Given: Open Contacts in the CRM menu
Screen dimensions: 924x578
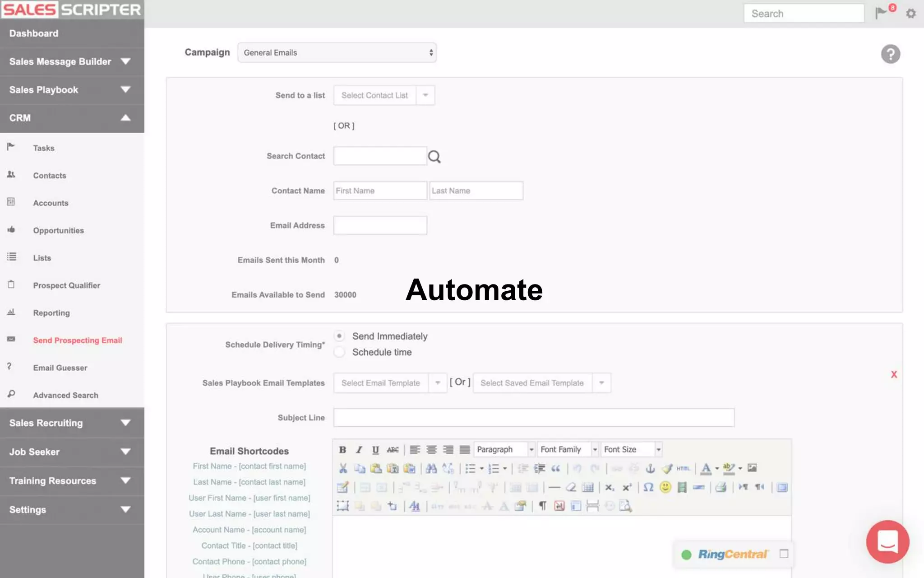Looking at the screenshot, I should pos(50,176).
